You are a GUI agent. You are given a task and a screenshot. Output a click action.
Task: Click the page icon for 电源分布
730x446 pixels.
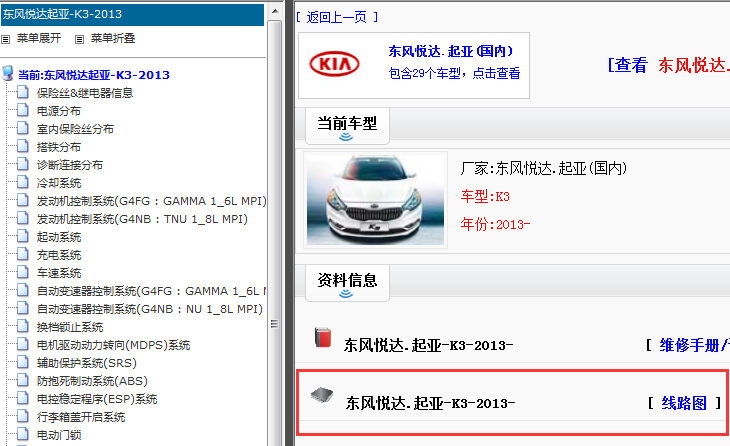(23, 110)
